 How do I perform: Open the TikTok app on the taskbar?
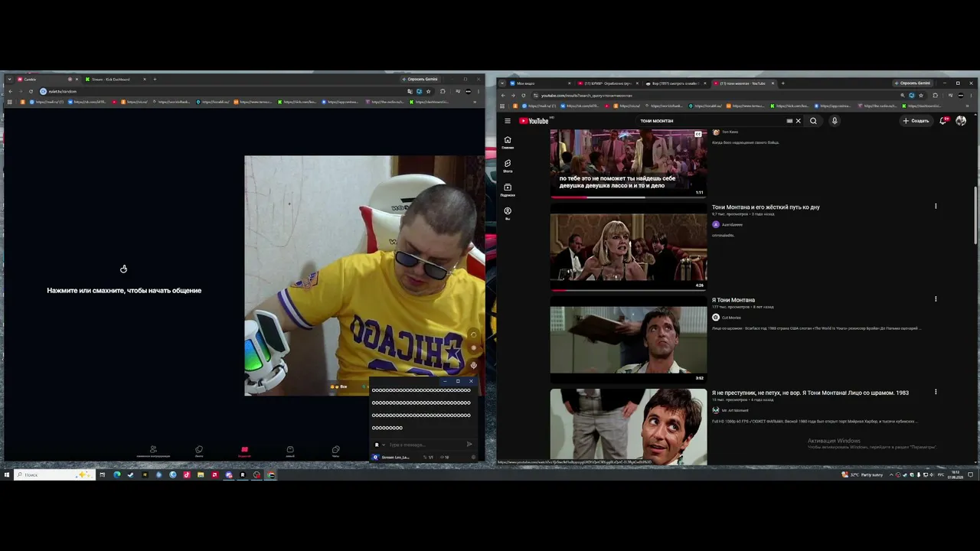(x=187, y=474)
